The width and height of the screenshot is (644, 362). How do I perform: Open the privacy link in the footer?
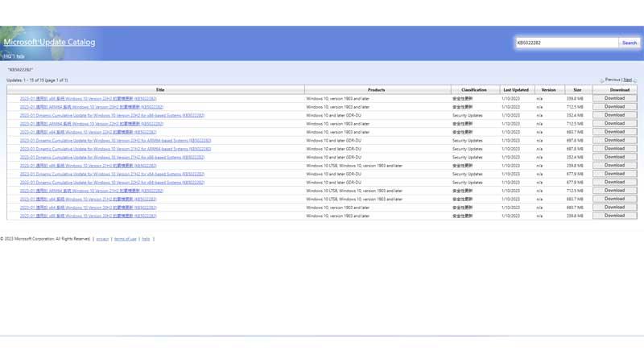(102, 239)
